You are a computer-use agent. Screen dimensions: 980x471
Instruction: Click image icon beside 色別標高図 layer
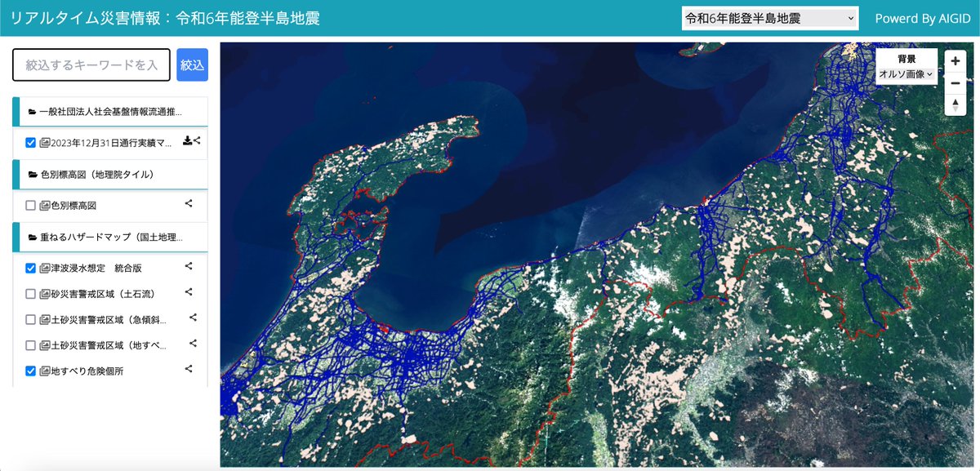click(45, 206)
